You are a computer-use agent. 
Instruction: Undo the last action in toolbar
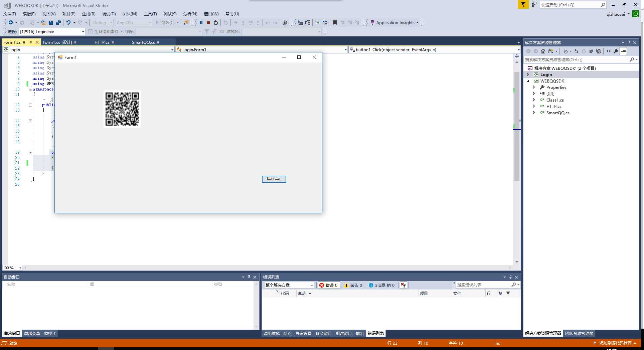(x=68, y=23)
